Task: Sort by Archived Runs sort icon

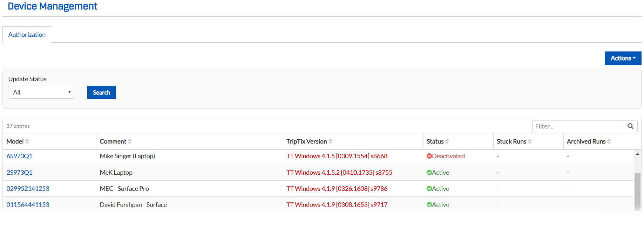Action: tap(609, 141)
